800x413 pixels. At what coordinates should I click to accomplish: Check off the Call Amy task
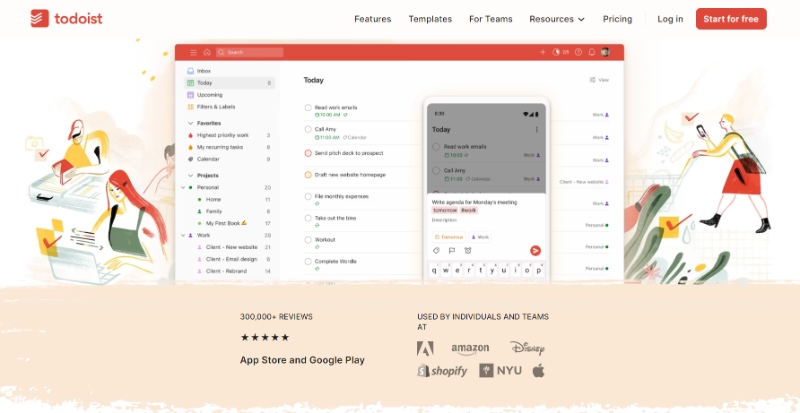click(308, 130)
